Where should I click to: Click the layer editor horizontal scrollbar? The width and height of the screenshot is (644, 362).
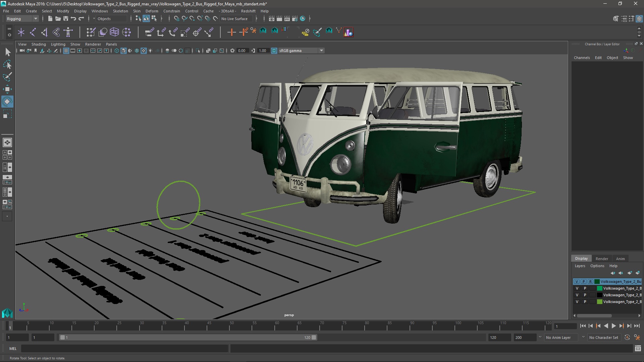(x=594, y=316)
